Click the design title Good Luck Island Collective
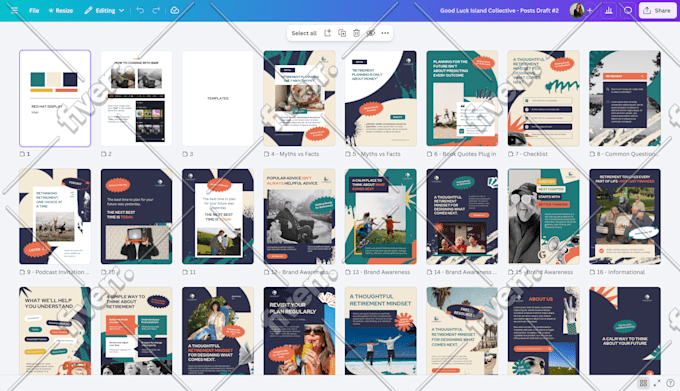Image resolution: width=680 pixels, height=391 pixels. click(x=499, y=10)
